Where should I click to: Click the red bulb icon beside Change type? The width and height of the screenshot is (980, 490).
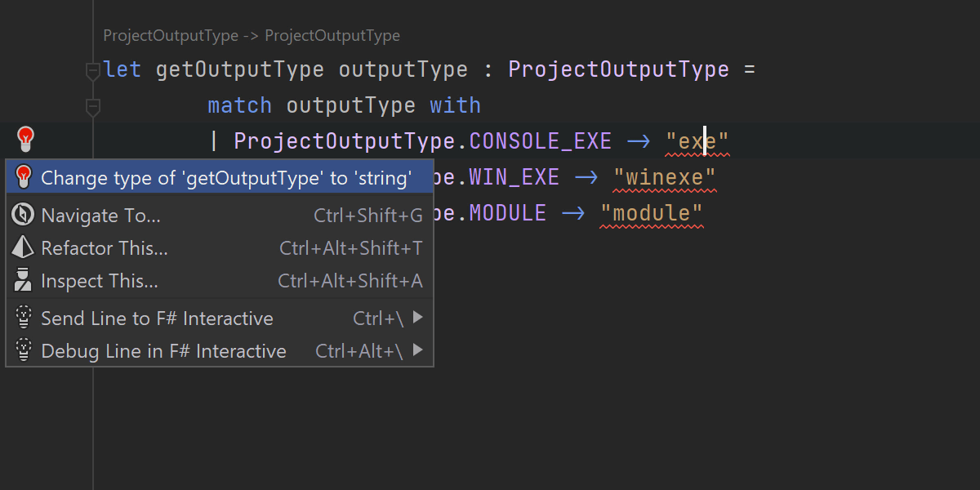(23, 176)
